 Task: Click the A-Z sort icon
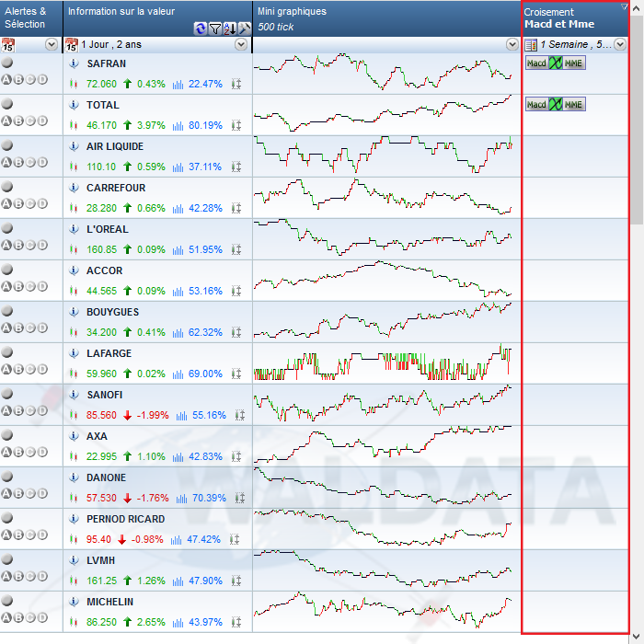point(230,29)
